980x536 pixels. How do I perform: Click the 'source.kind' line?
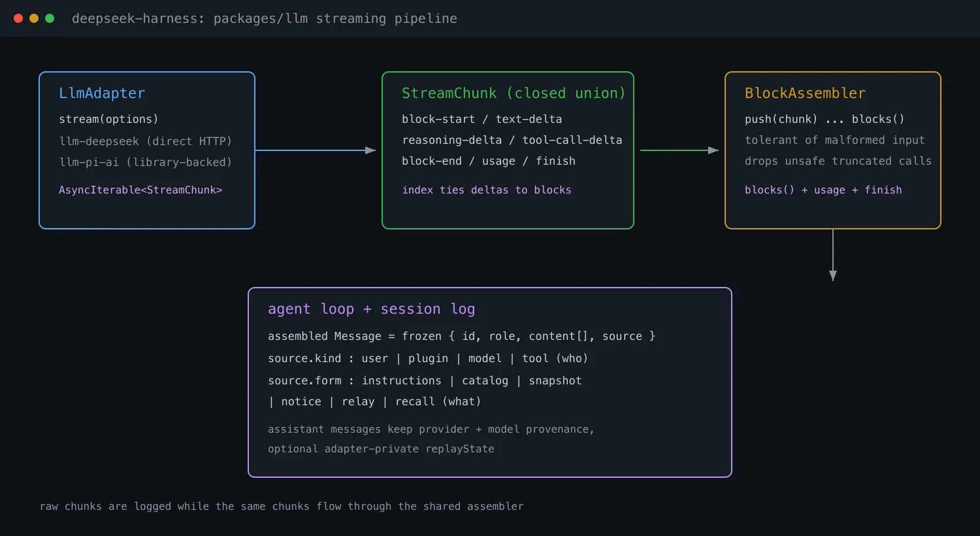coord(428,358)
